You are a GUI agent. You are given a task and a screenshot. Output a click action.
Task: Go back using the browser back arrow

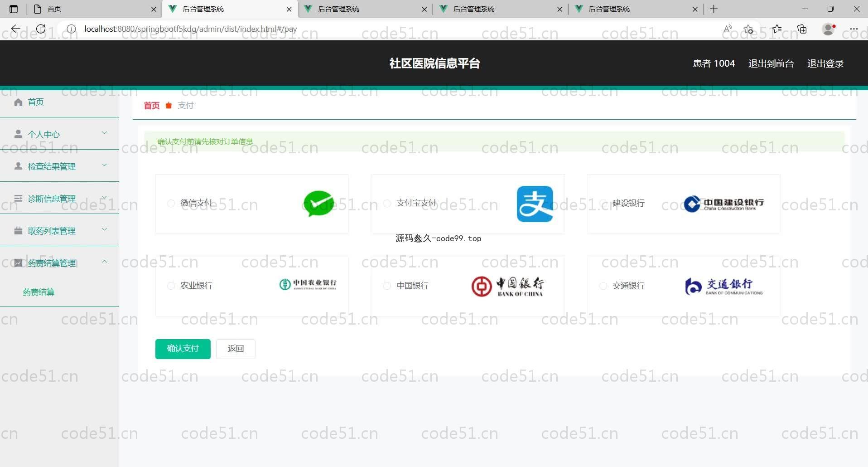click(15, 29)
